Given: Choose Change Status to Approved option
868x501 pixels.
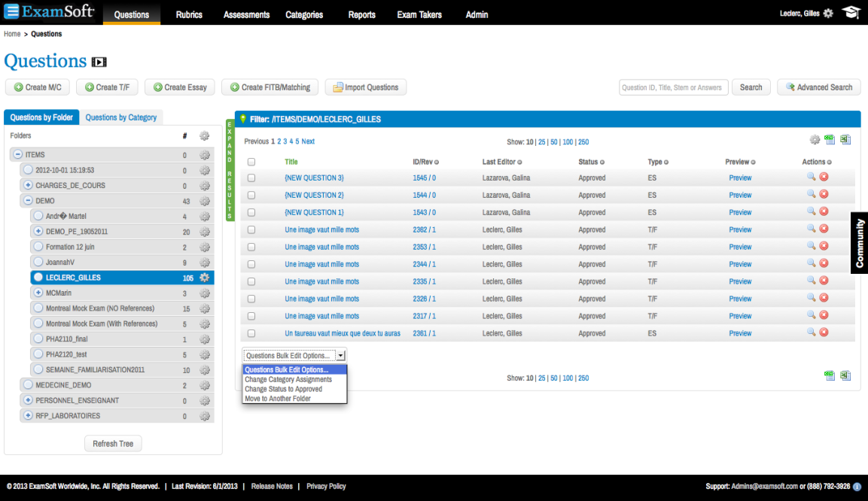Looking at the screenshot, I should tap(283, 389).
